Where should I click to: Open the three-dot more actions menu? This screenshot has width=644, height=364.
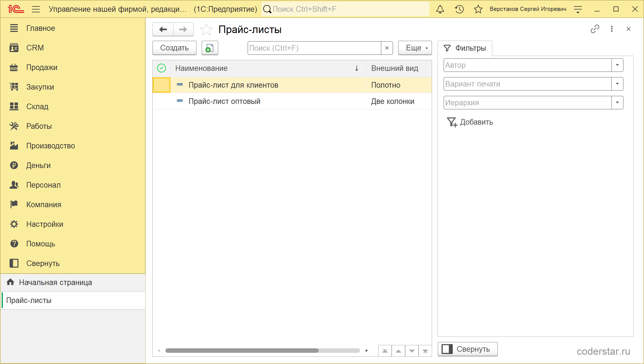point(612,29)
